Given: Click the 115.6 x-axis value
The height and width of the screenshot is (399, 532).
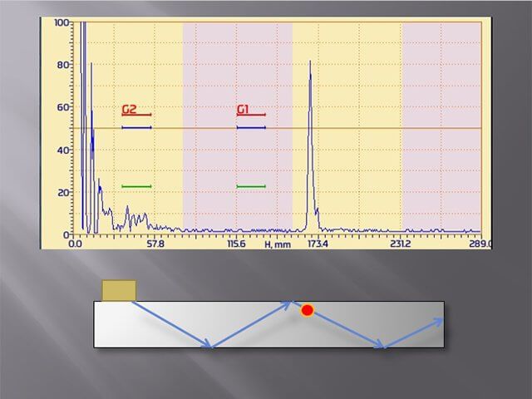Looking at the screenshot, I should [x=236, y=244].
